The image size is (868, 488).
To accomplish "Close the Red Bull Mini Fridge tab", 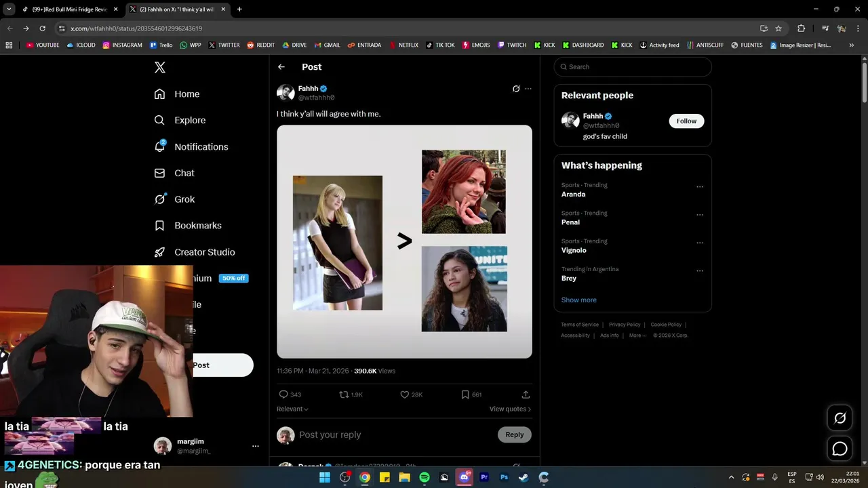I will point(115,9).
